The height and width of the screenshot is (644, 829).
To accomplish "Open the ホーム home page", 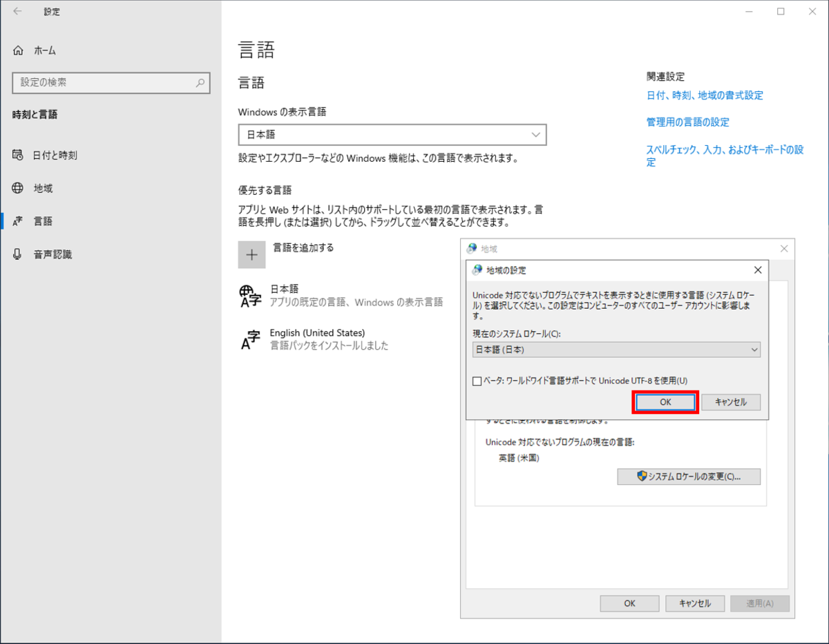I will point(36,50).
